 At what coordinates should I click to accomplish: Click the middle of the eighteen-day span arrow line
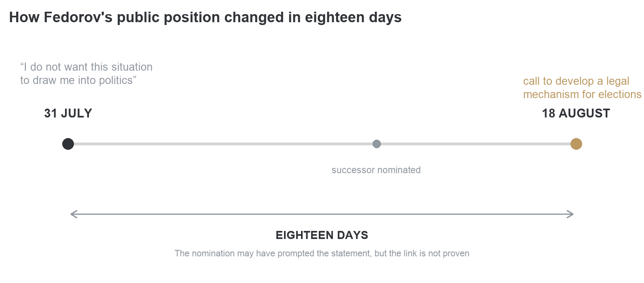click(x=322, y=214)
